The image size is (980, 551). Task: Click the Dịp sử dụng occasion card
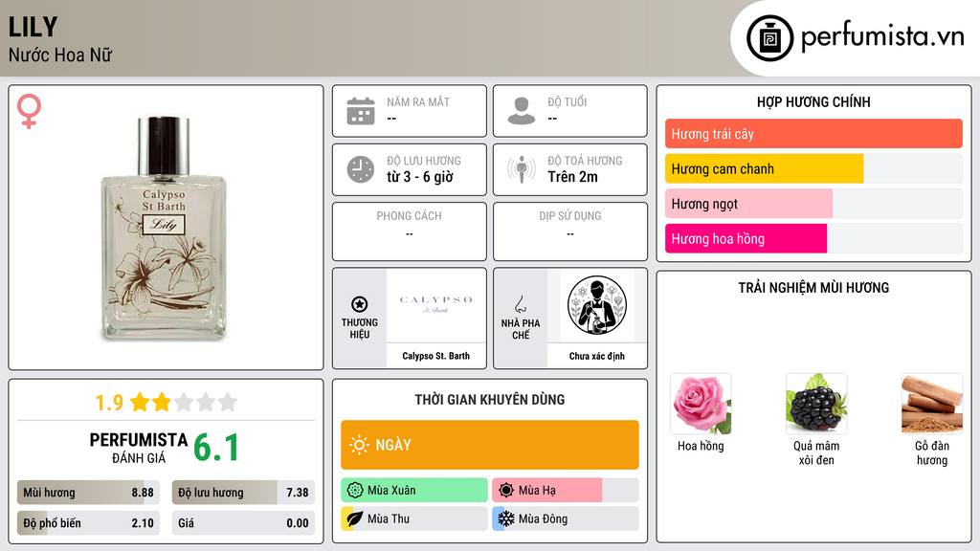pyautogui.click(x=570, y=231)
